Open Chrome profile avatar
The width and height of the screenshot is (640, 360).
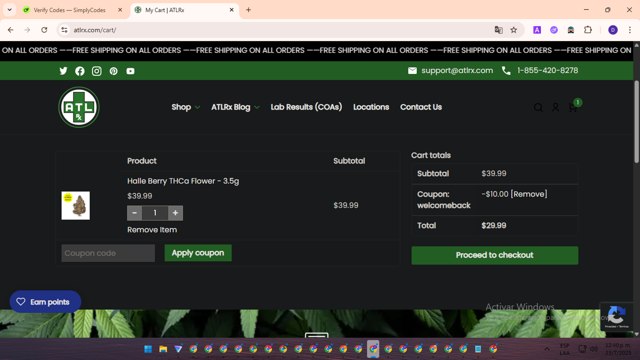point(613,30)
